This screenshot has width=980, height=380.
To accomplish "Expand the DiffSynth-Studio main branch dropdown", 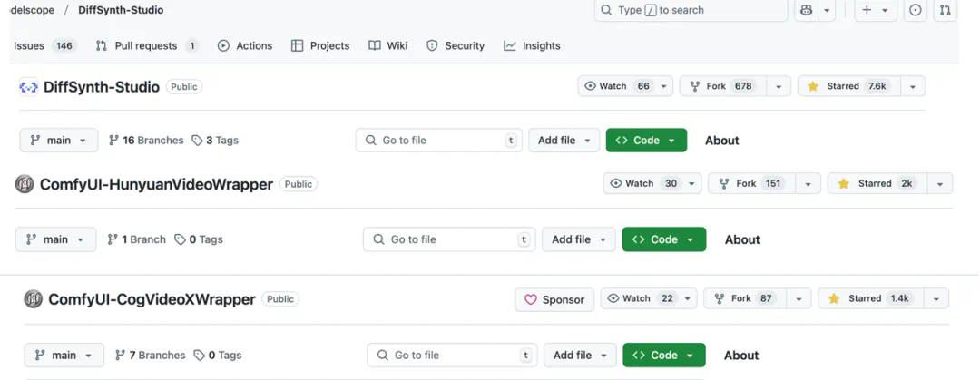I will (59, 140).
